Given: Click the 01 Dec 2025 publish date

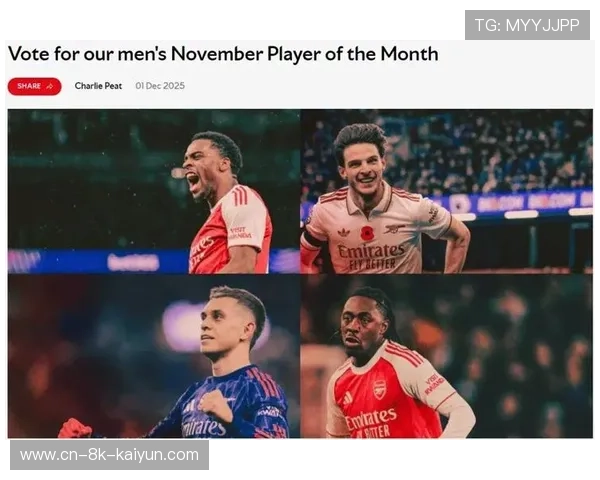Looking at the screenshot, I should tap(160, 86).
